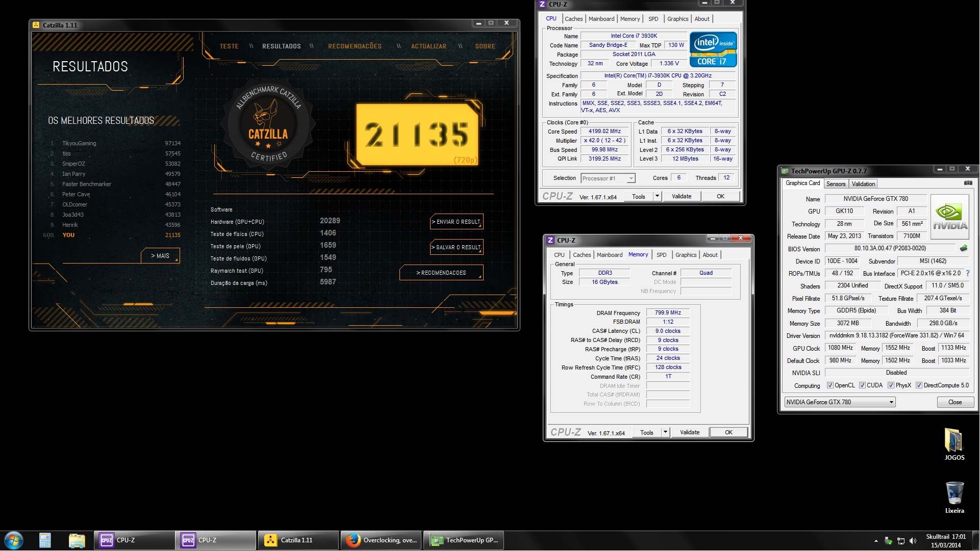Click the GPU-Z screenshot camera icon
The width and height of the screenshot is (980, 551).
968,183
